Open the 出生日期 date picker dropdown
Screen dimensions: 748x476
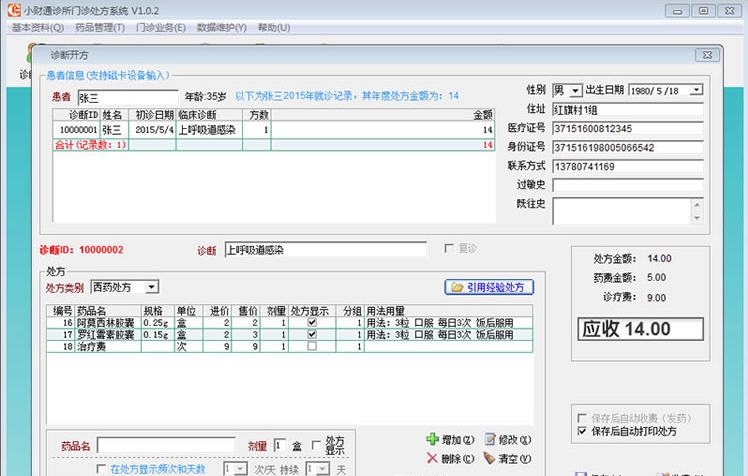697,90
